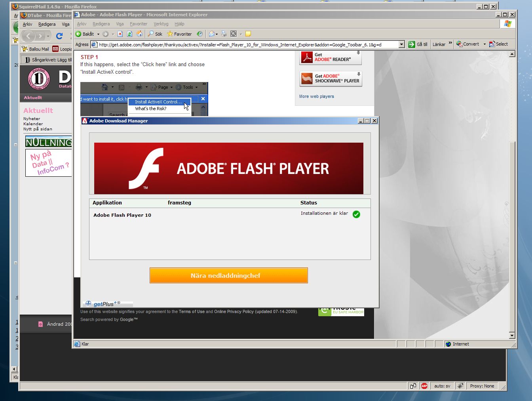532x401 pixels.
Task: Open the More web players link
Action: coord(317,96)
